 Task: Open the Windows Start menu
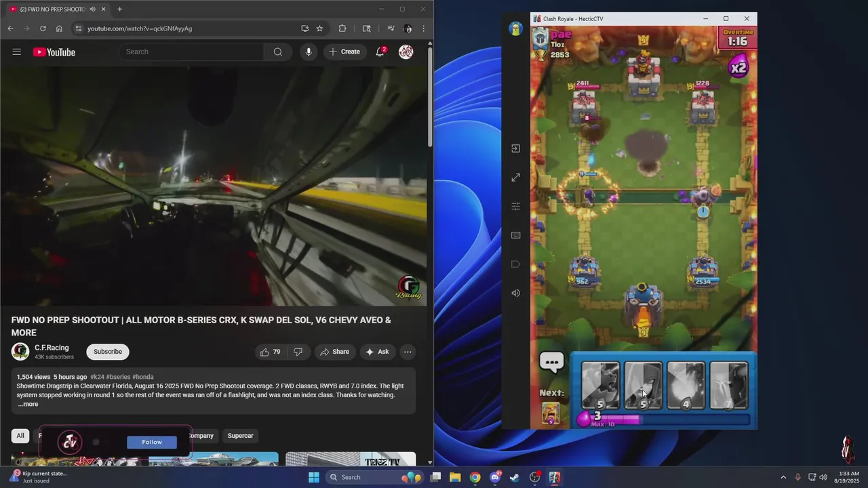314,477
